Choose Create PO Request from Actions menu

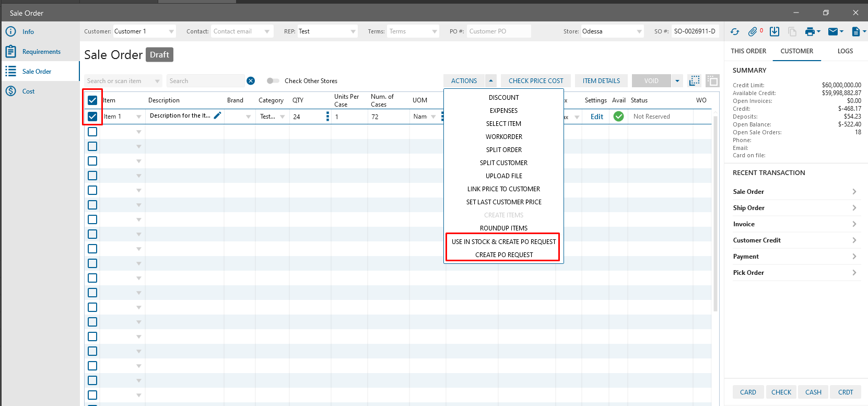click(x=503, y=255)
